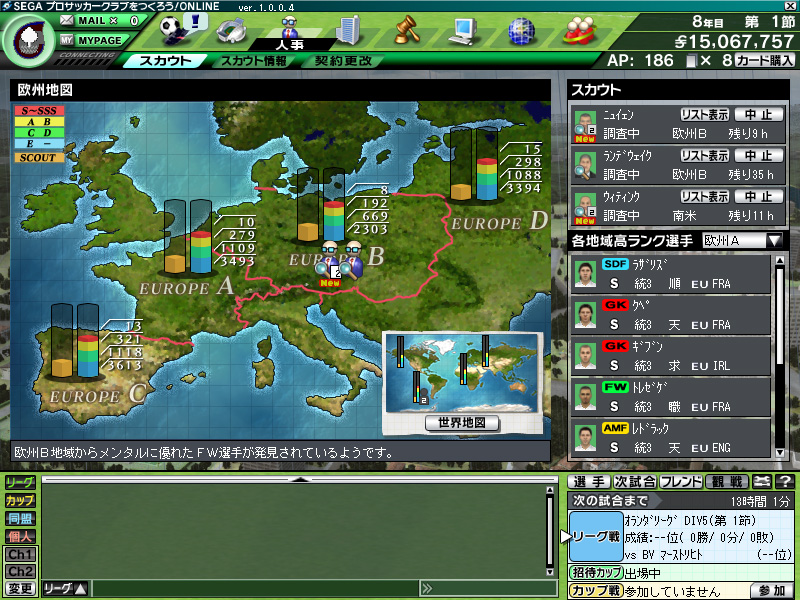Switch to the 選手 tab

click(589, 481)
